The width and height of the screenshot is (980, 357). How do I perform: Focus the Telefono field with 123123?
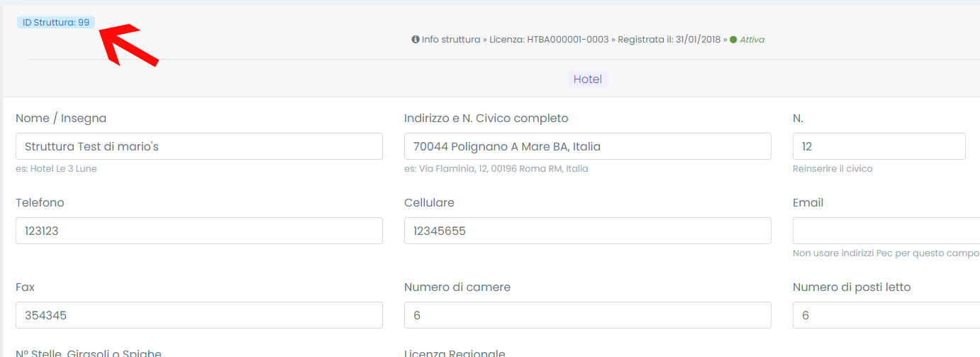199,231
